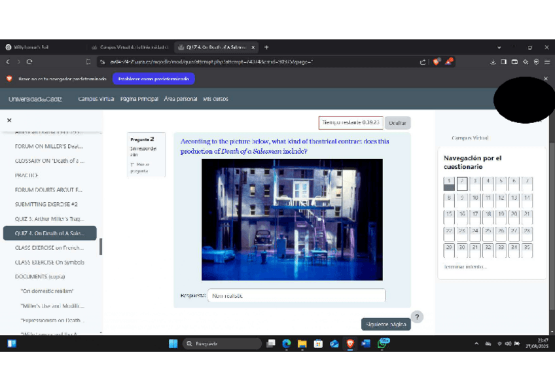Expand the hidden system tray icons chevron
The image size is (555, 392).
click(476, 344)
